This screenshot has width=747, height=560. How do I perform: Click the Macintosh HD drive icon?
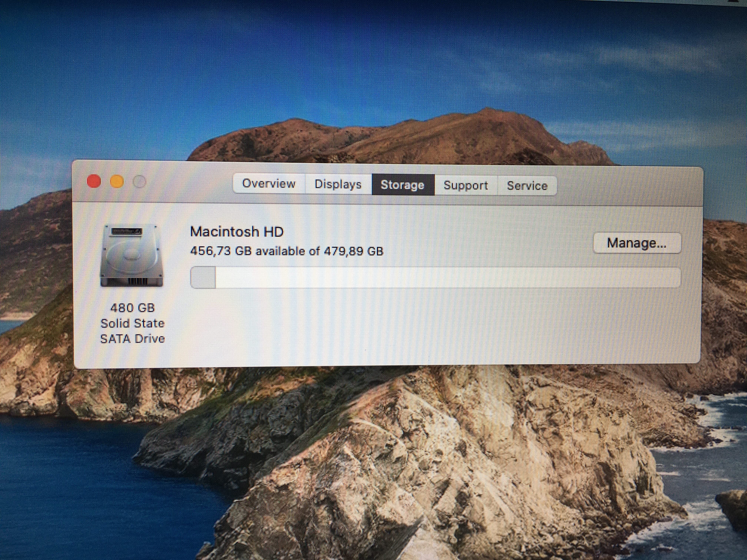tap(132, 256)
